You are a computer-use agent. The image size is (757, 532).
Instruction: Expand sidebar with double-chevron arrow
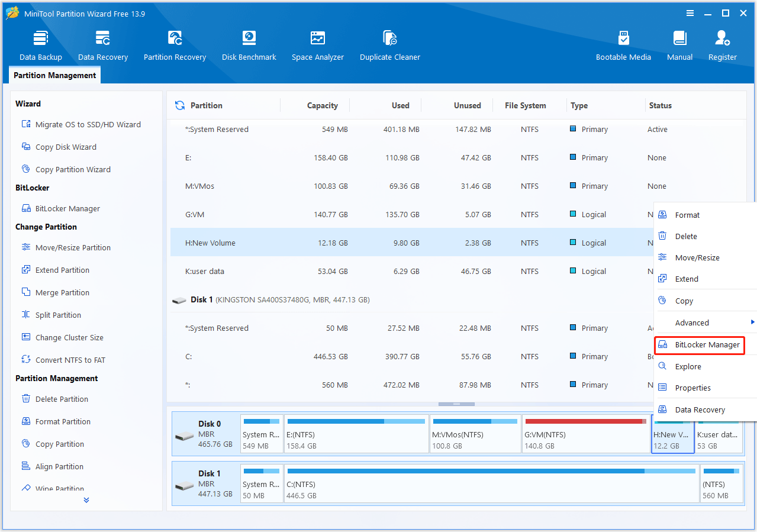pos(86,500)
